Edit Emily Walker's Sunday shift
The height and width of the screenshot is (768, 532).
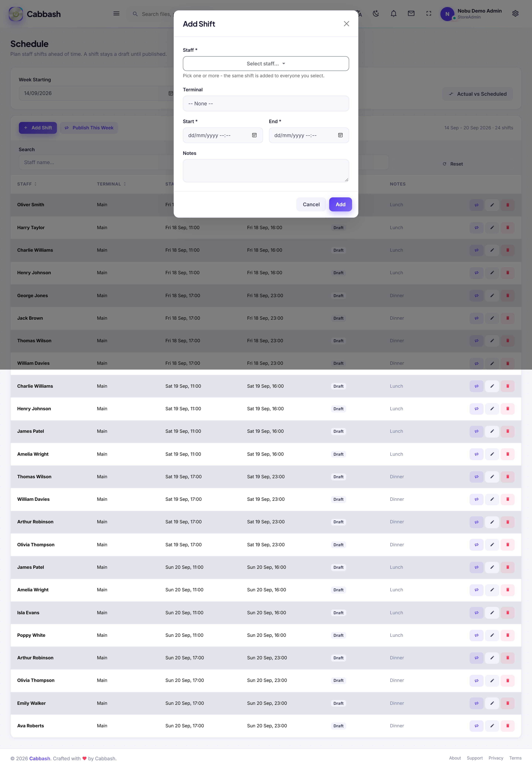pyautogui.click(x=492, y=703)
